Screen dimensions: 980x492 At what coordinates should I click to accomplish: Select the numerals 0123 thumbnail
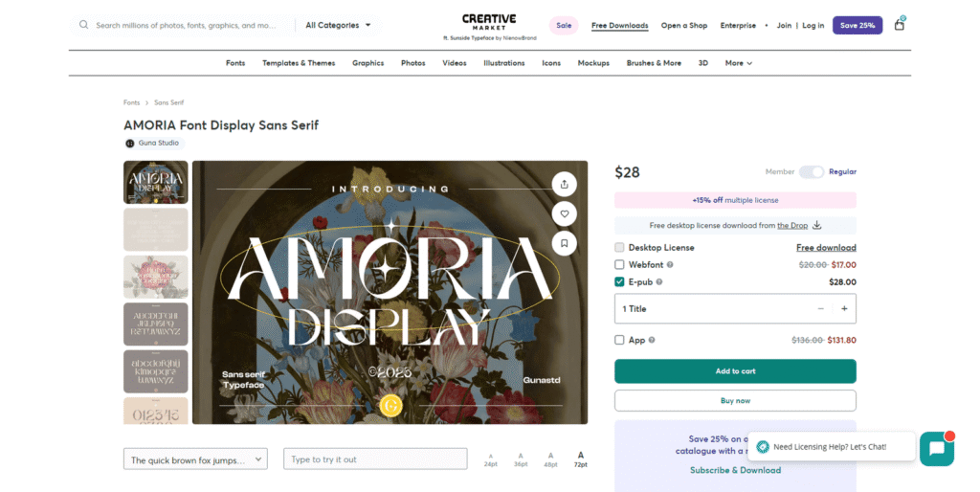click(156, 411)
